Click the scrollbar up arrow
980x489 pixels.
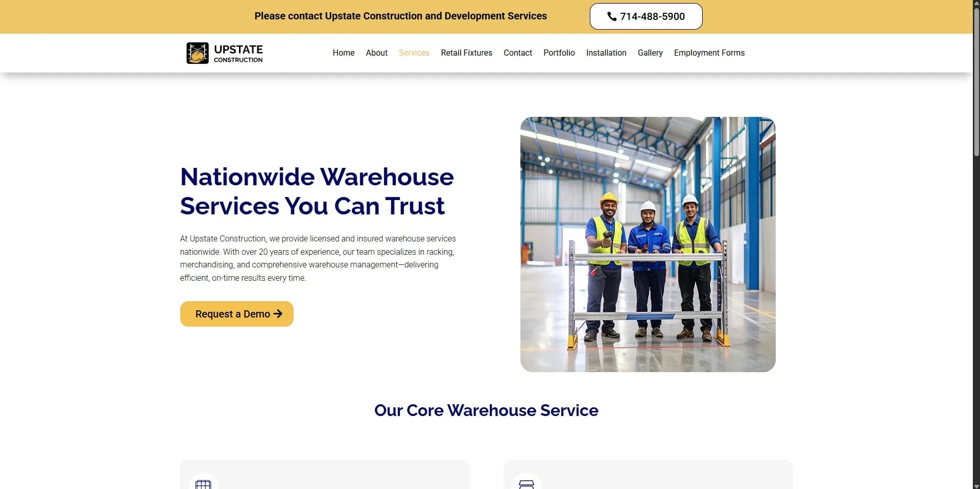tap(976, 4)
